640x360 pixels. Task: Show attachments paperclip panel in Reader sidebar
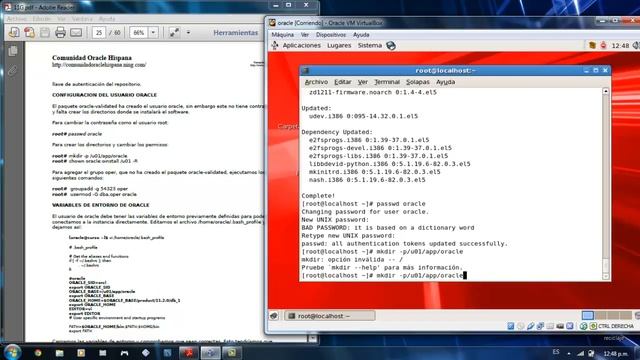click(13, 71)
